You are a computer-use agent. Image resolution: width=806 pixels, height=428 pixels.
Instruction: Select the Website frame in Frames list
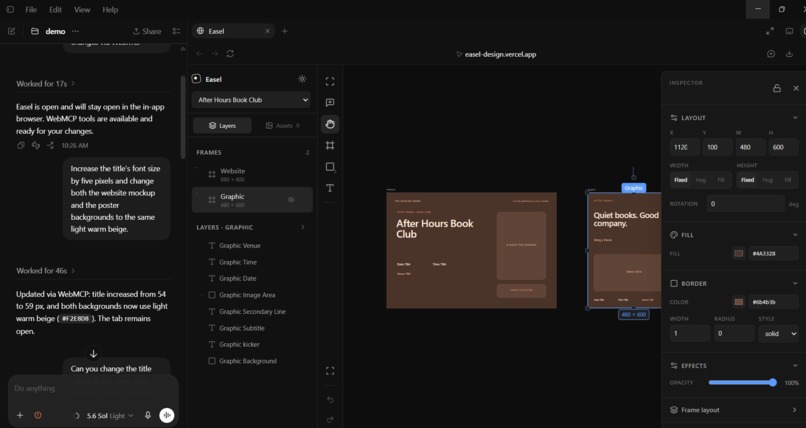pos(252,175)
